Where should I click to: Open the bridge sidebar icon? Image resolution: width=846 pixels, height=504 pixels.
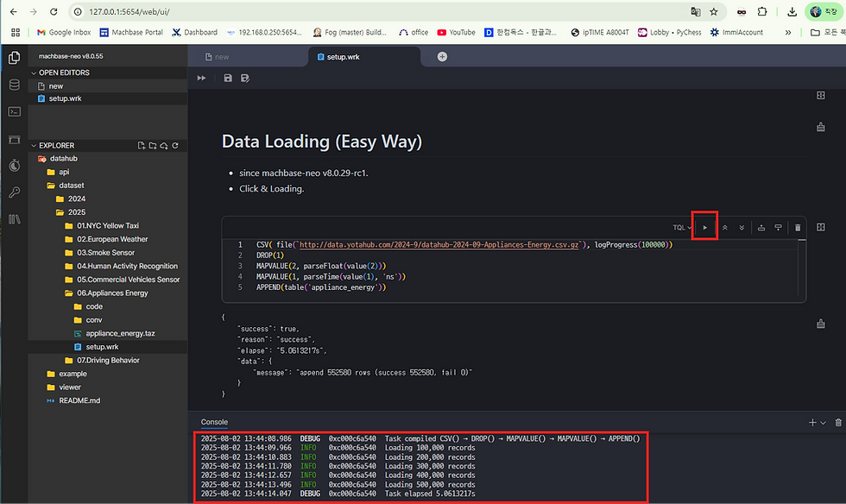(15, 139)
